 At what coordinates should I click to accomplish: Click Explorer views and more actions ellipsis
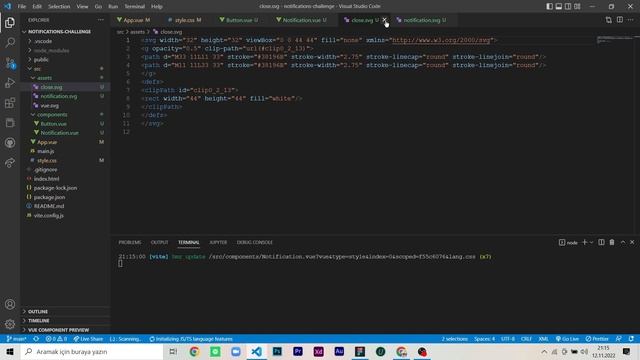(100, 20)
